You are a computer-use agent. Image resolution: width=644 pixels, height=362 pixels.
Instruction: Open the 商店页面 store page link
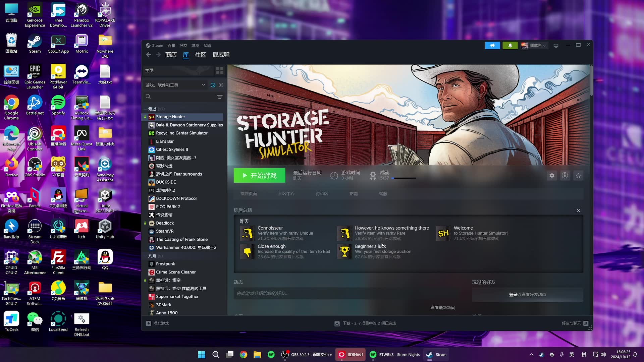249,194
